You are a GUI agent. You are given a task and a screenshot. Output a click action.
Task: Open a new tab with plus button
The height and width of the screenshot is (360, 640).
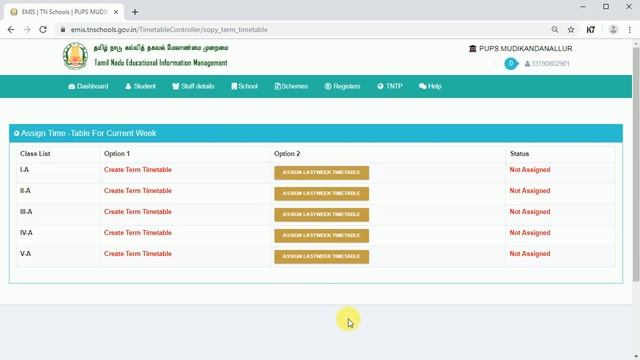pos(135,12)
